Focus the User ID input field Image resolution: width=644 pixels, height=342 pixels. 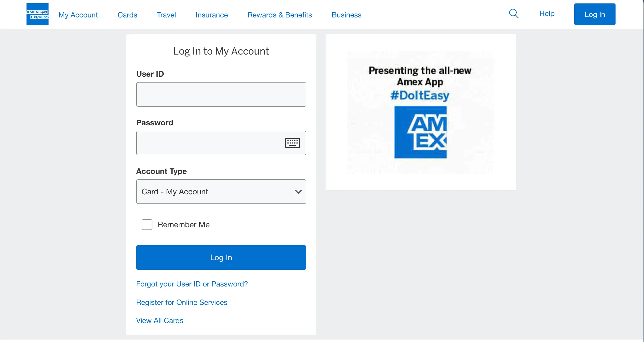221,94
